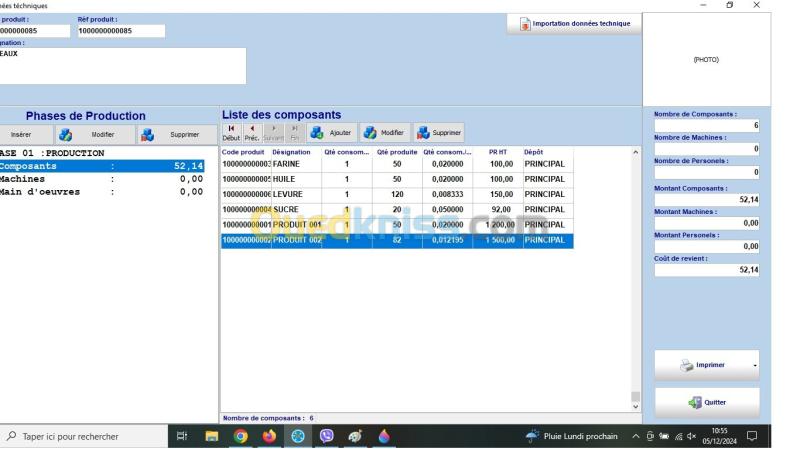800x449 pixels.
Task: Open Google Chrome from the taskbar
Action: point(240,436)
